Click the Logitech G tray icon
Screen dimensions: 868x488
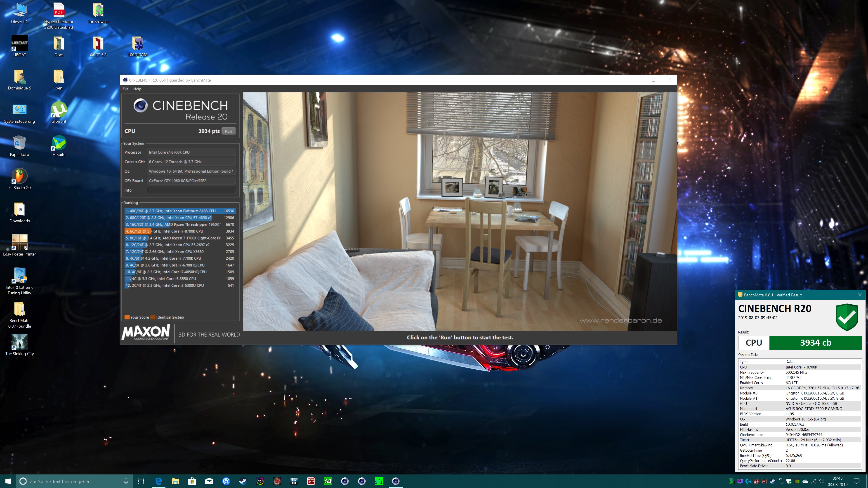point(748,481)
